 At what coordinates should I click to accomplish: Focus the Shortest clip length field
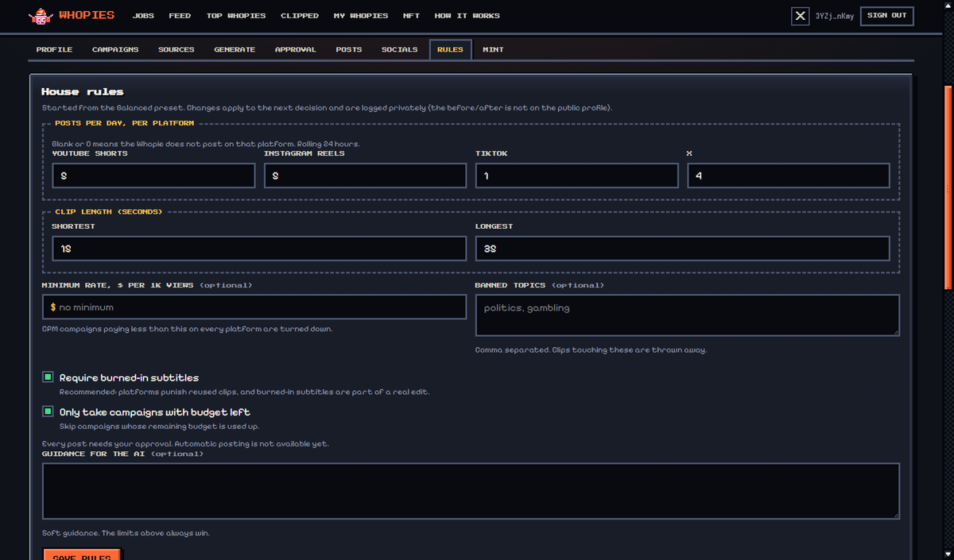coord(259,249)
